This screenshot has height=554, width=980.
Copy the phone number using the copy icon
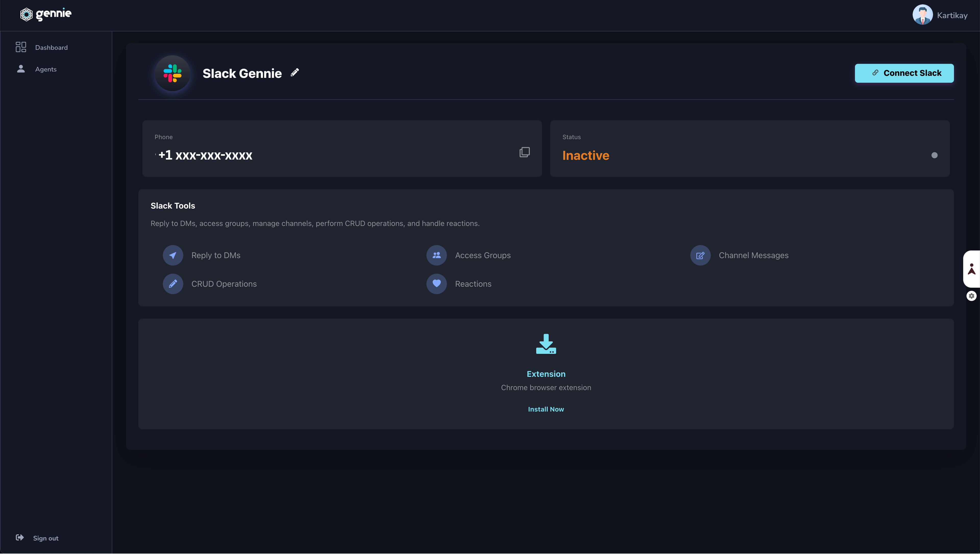tap(525, 152)
